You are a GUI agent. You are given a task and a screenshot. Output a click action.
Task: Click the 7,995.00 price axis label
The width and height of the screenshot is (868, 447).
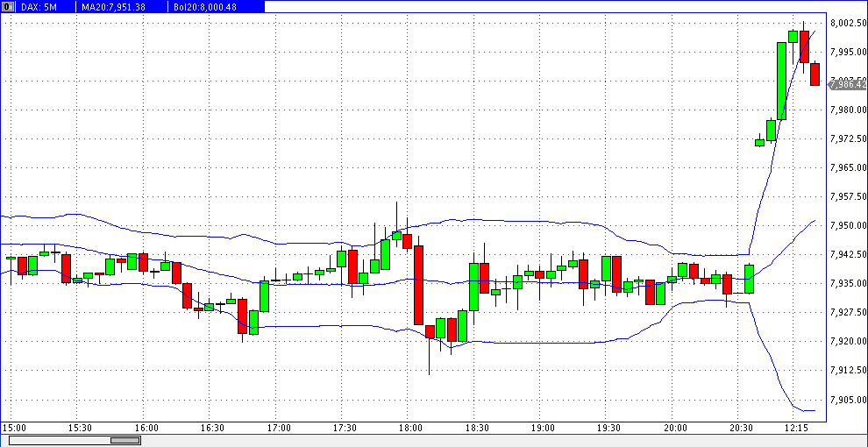point(847,52)
